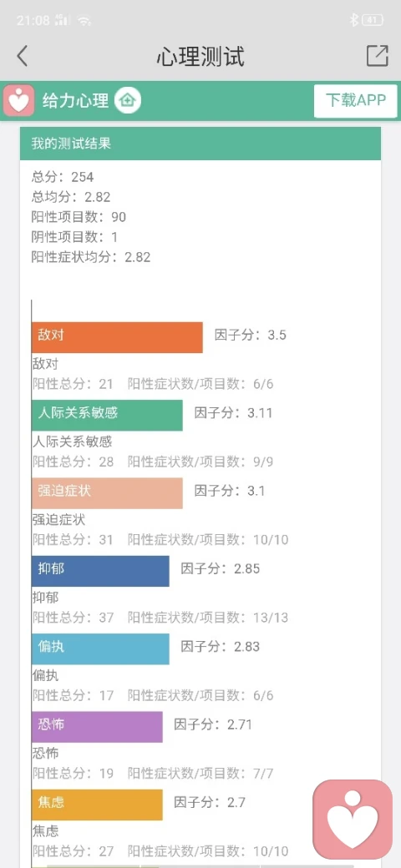Screen dimensions: 401x868
Task: Tap the floating pink heart icon
Action: coord(353,820)
